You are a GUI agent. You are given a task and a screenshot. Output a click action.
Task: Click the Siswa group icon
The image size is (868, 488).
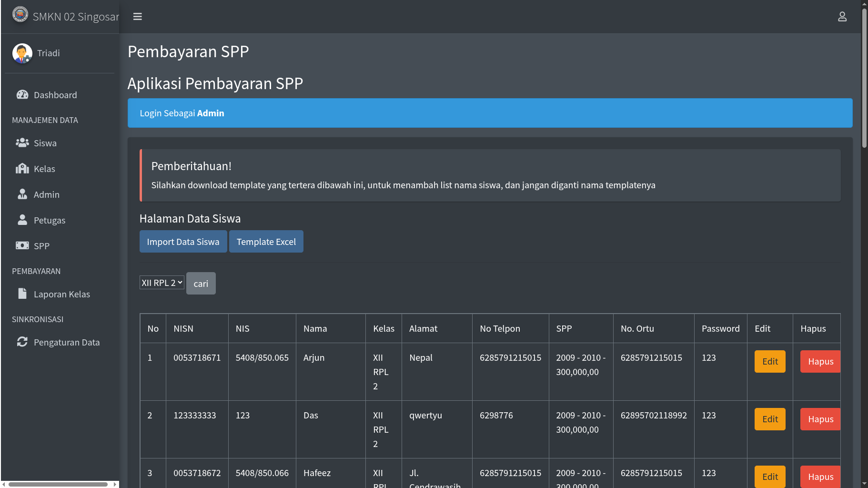pos(22,143)
